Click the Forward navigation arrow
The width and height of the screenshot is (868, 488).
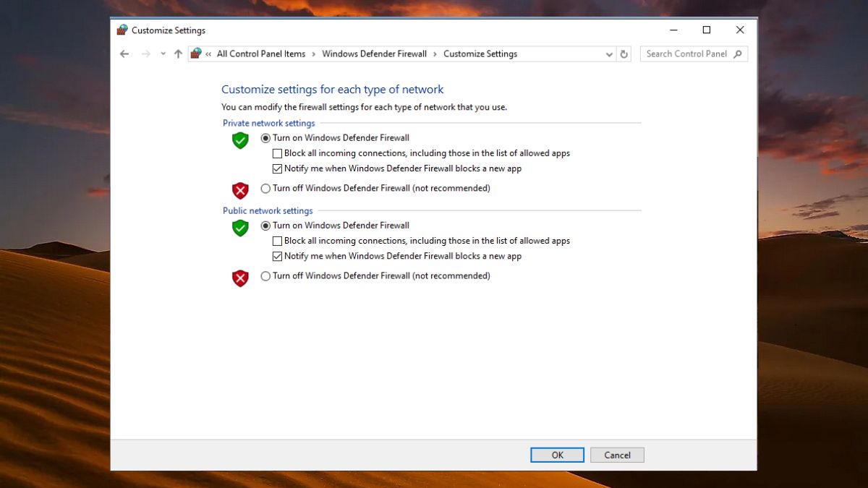(146, 53)
